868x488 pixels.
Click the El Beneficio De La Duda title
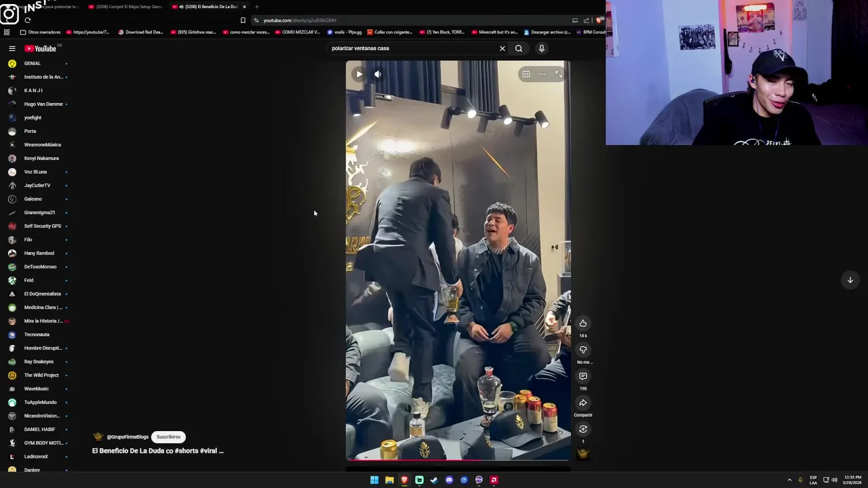point(158,451)
